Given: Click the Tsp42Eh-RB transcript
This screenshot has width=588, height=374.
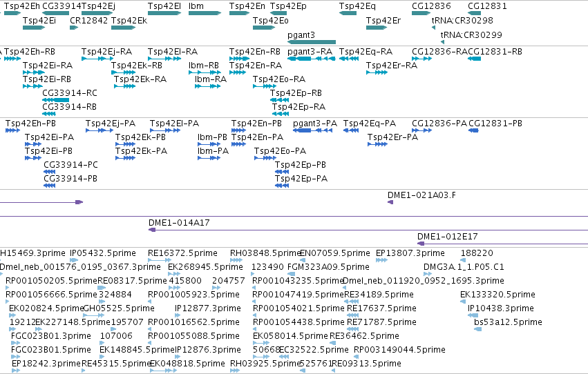Looking at the screenshot, I should (x=12, y=59).
